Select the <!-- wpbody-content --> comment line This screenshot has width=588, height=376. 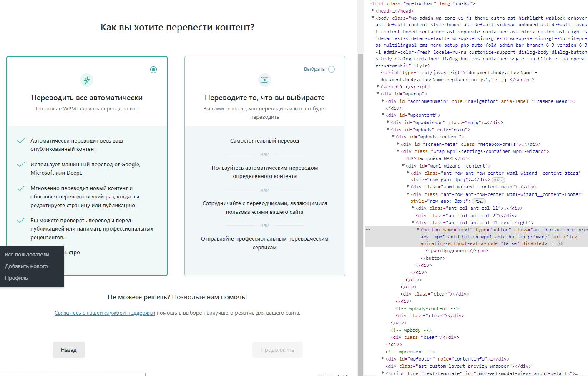point(427,308)
